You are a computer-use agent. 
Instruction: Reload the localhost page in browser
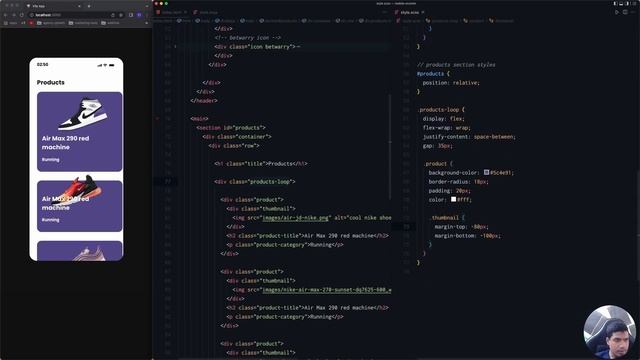tap(21, 15)
